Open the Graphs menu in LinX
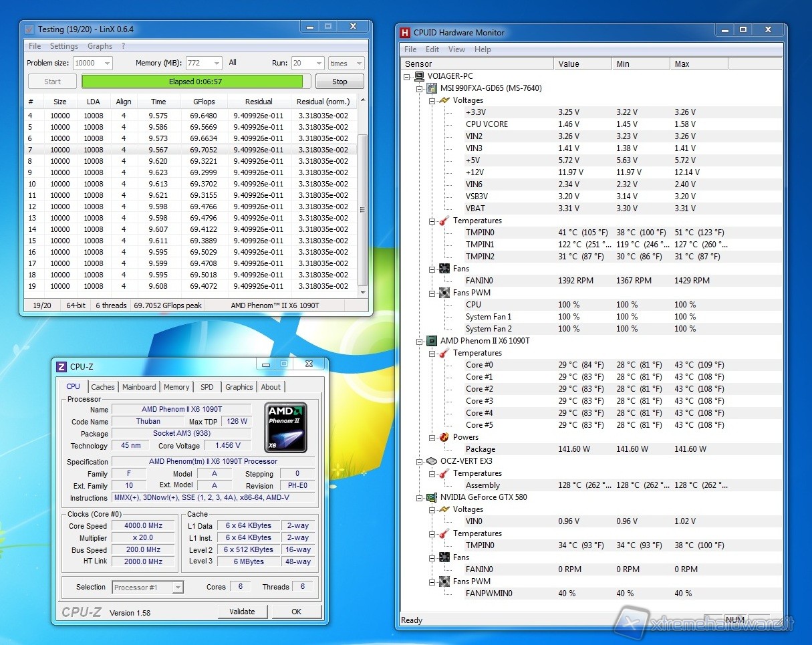This screenshot has width=812, height=645. point(100,46)
